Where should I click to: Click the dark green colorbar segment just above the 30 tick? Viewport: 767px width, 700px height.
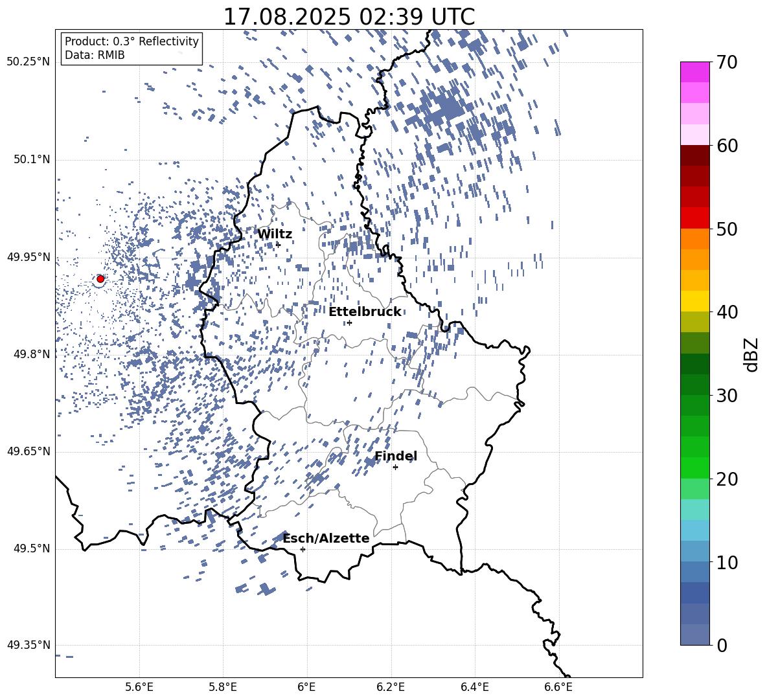click(x=694, y=385)
